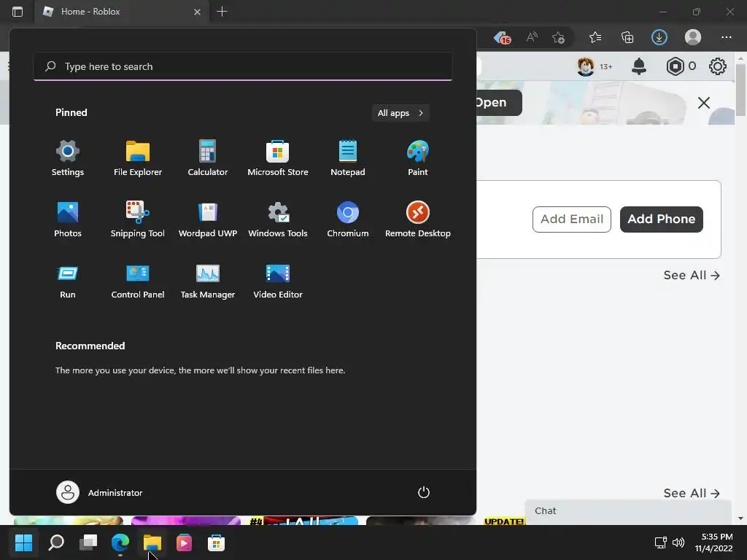The width and height of the screenshot is (747, 560).
Task: Open a new browser tab
Action: (222, 12)
